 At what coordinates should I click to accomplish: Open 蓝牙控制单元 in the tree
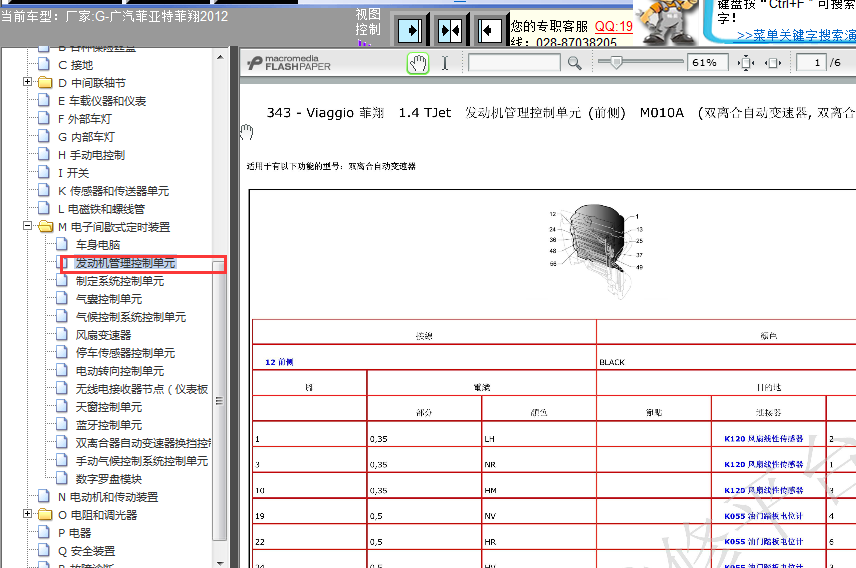click(x=109, y=425)
